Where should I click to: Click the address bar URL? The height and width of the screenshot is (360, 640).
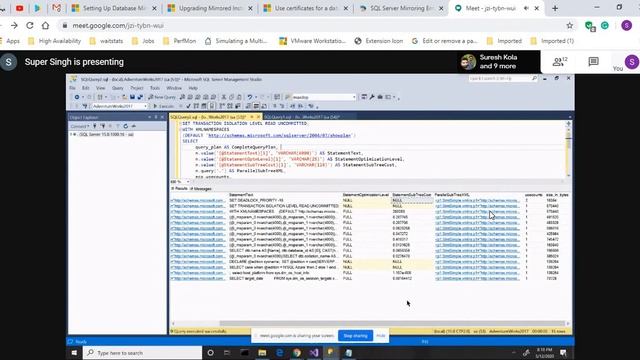pos(118,25)
